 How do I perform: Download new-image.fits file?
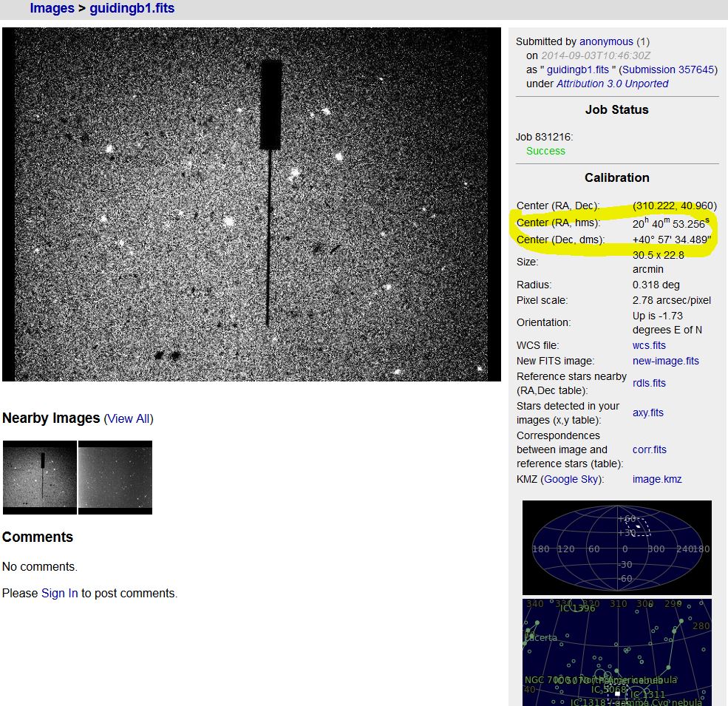pos(665,361)
